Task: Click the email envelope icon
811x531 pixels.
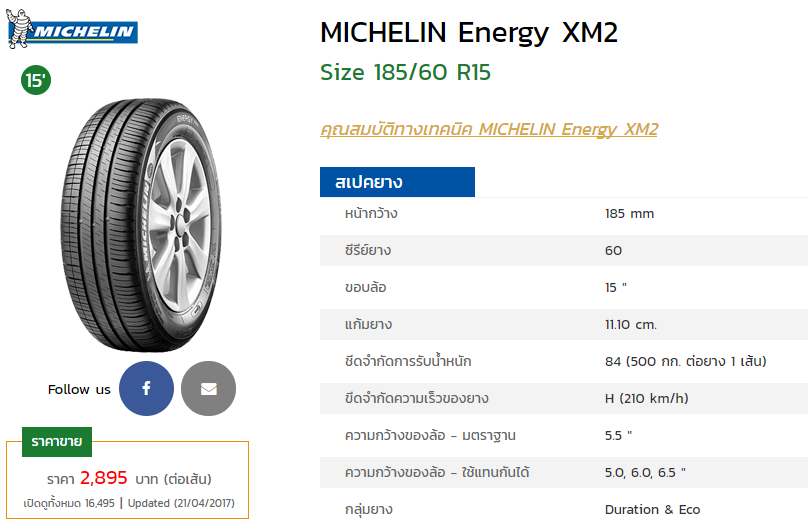Action: pyautogui.click(x=208, y=388)
